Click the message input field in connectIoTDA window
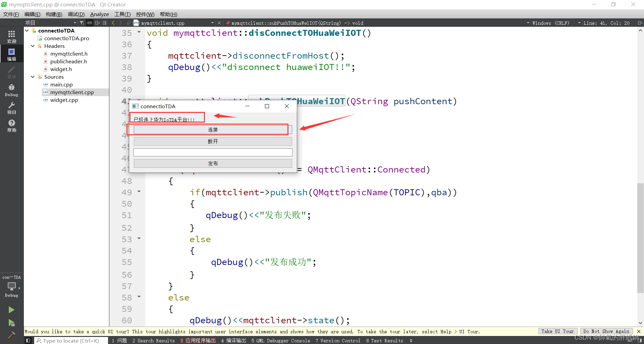The width and height of the screenshot is (644, 344). tap(213, 152)
